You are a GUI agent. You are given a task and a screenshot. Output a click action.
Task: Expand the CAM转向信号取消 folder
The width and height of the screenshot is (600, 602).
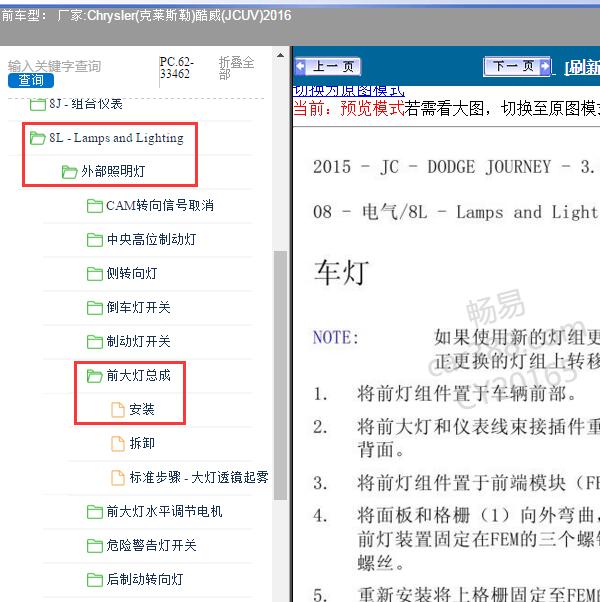tap(160, 205)
